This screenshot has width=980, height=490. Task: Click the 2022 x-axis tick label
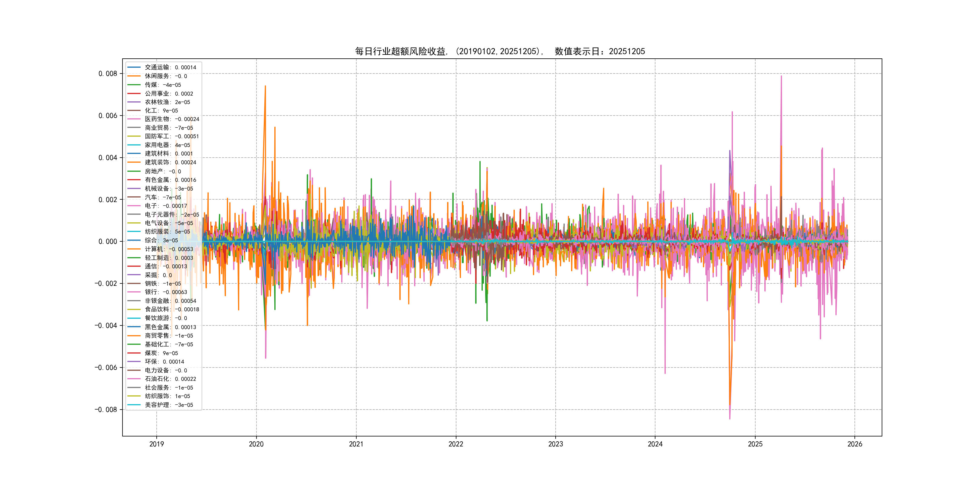456,444
